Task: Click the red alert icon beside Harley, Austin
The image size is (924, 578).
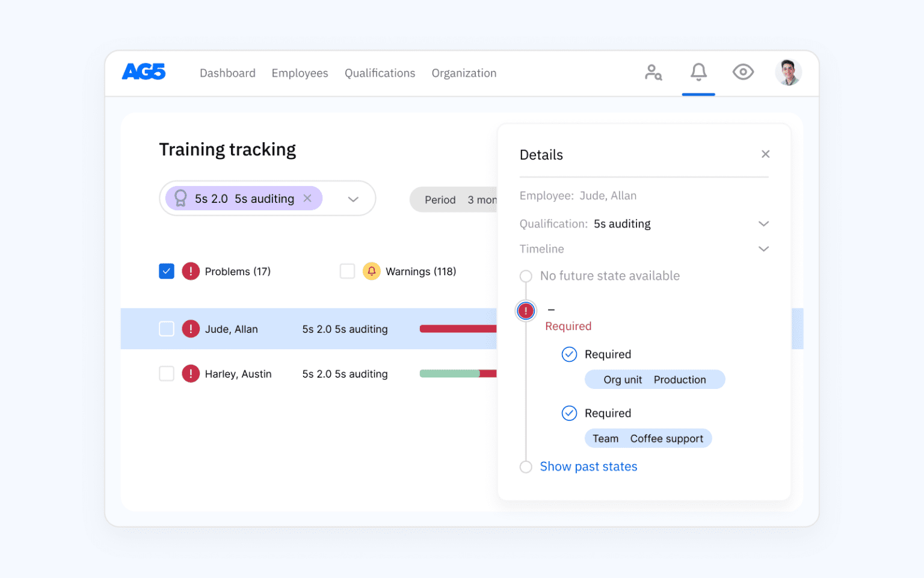Action: coord(191,374)
